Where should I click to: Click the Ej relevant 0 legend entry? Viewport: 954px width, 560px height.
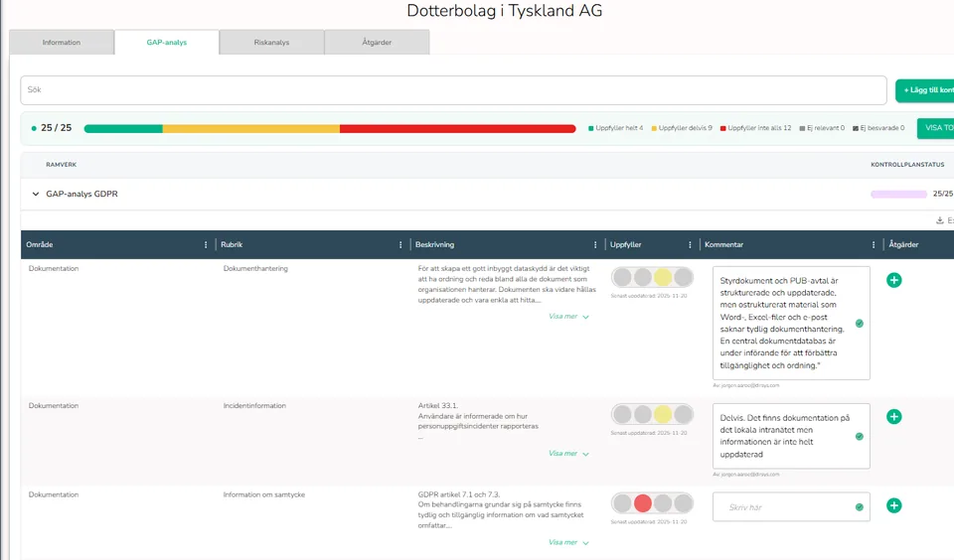(822, 128)
